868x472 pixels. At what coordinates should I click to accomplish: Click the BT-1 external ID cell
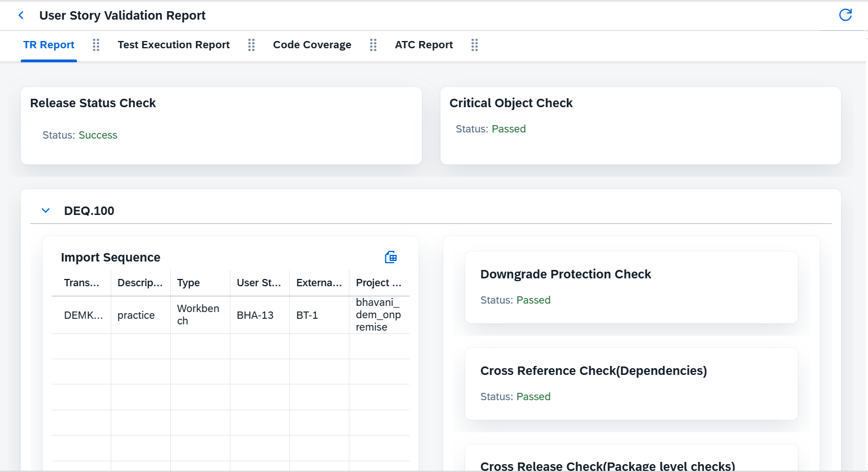click(307, 315)
